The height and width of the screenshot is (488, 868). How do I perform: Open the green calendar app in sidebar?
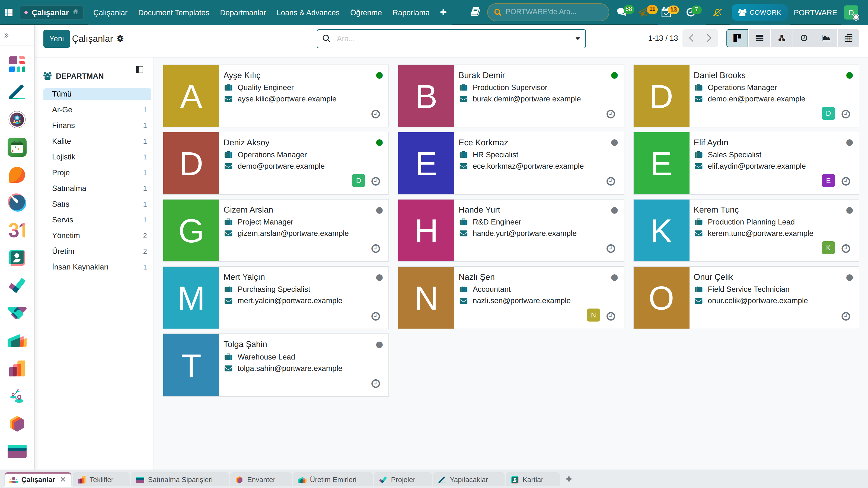click(17, 147)
